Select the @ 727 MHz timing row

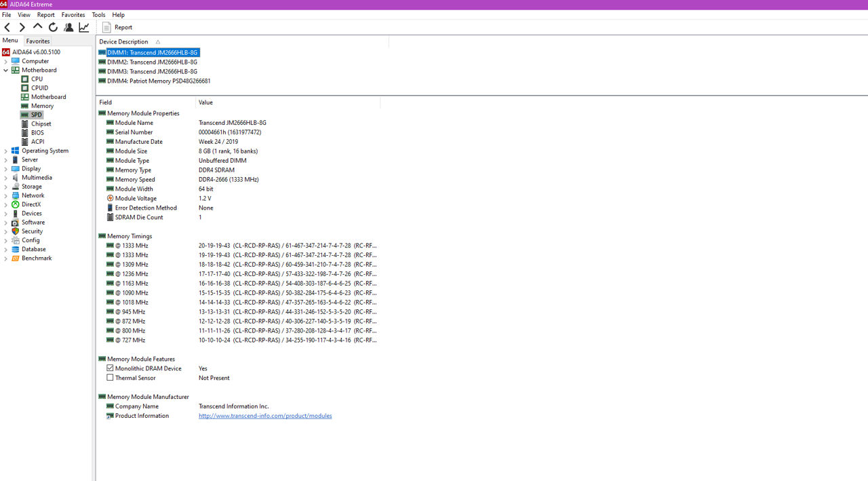237,340
